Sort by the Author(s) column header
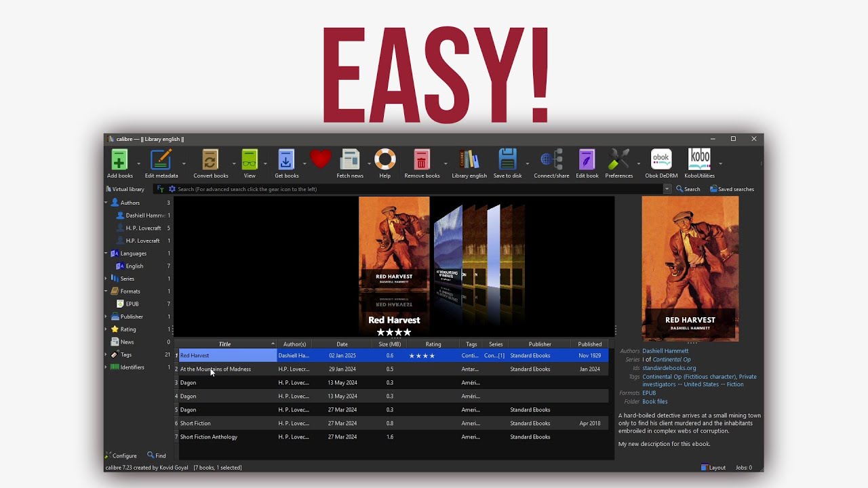This screenshot has height=488, width=868. point(294,344)
